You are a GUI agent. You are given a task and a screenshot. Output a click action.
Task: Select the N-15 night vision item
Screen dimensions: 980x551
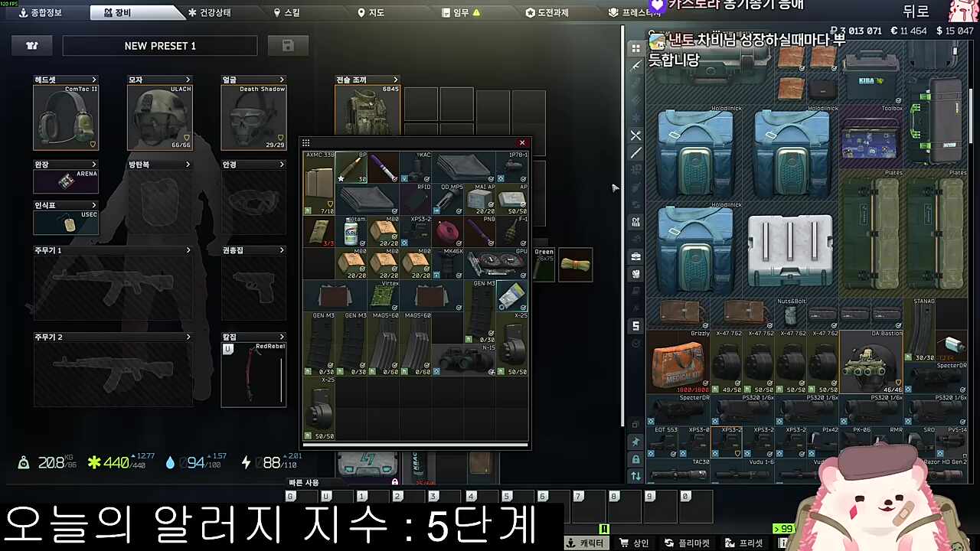pyautogui.click(x=464, y=360)
